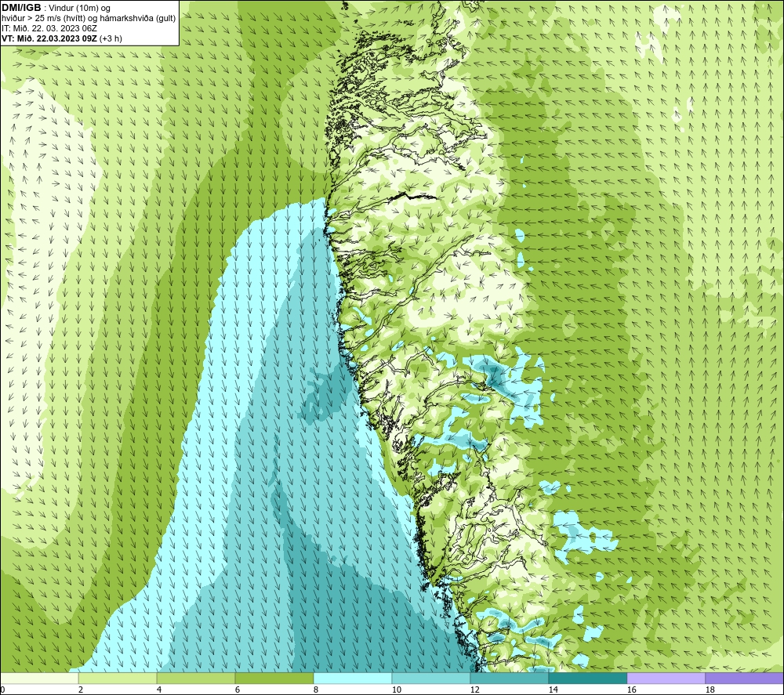Click the purple swatch above 18 m/s
Screen dimensions: 784x695
(744, 678)
